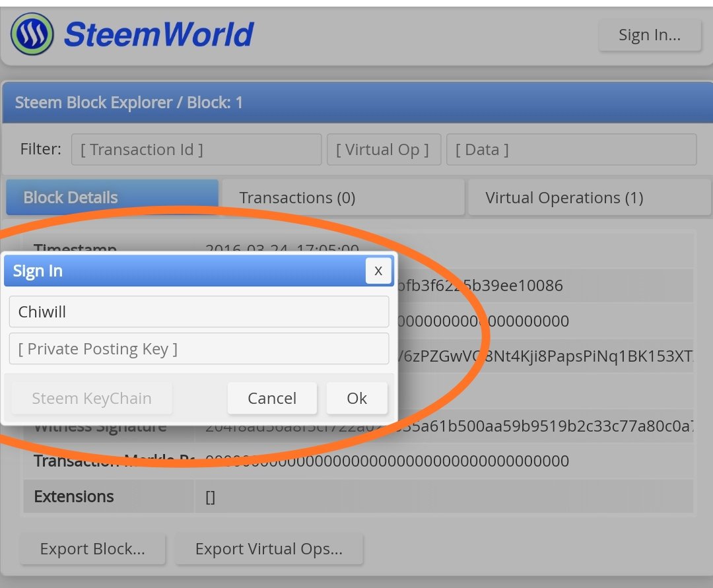
Task: Focus the Virtual Op filter field
Action: [384, 150]
